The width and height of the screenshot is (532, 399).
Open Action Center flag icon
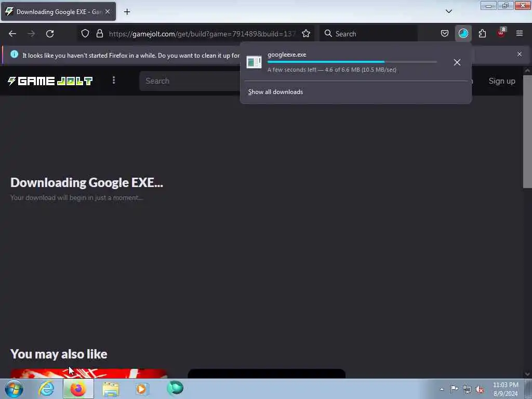pos(454,389)
